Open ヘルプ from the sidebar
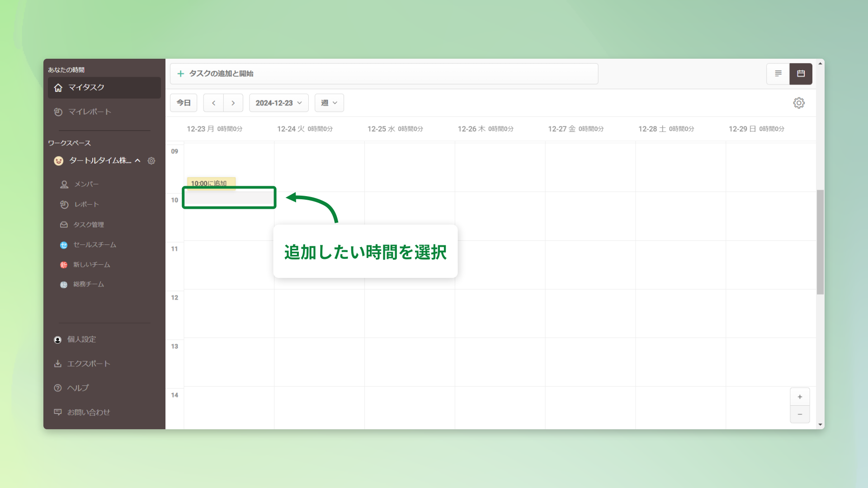 (78, 388)
